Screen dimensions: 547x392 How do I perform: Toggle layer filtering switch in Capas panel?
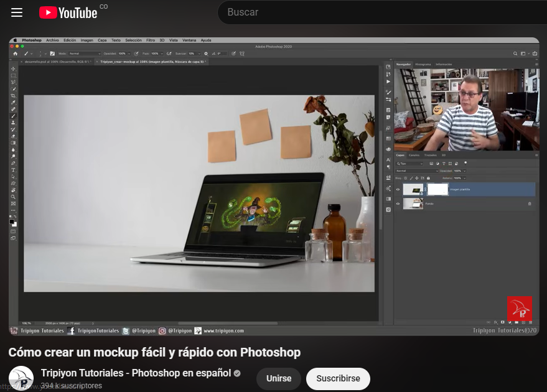465,163
